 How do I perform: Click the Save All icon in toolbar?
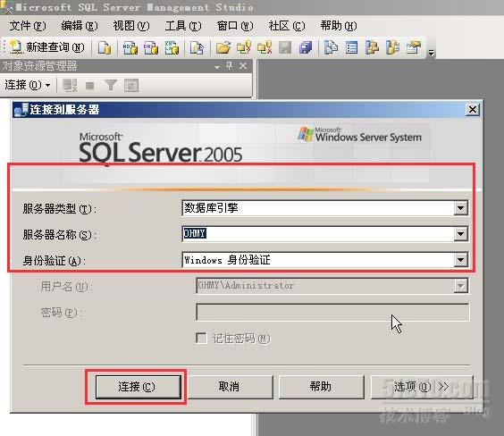[306, 47]
